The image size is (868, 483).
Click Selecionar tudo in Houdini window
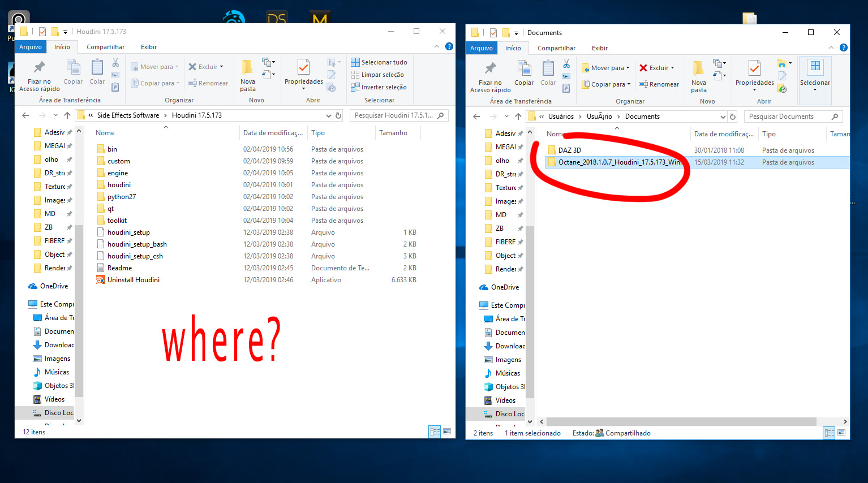[x=379, y=62]
